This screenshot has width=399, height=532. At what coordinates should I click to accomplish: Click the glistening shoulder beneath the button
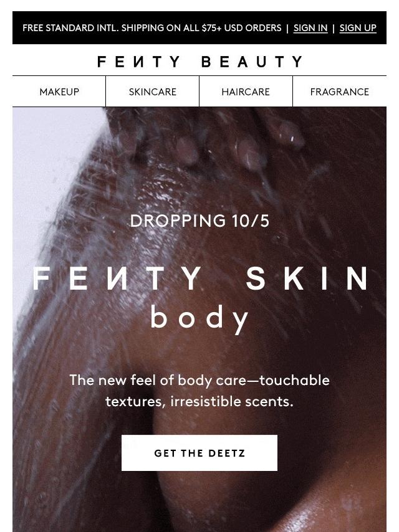[272, 502]
